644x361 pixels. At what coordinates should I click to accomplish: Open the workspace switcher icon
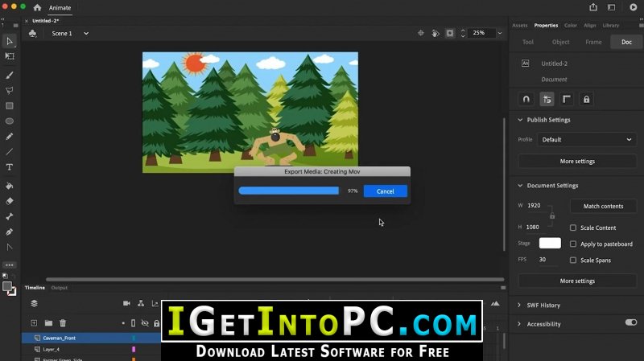611,7
